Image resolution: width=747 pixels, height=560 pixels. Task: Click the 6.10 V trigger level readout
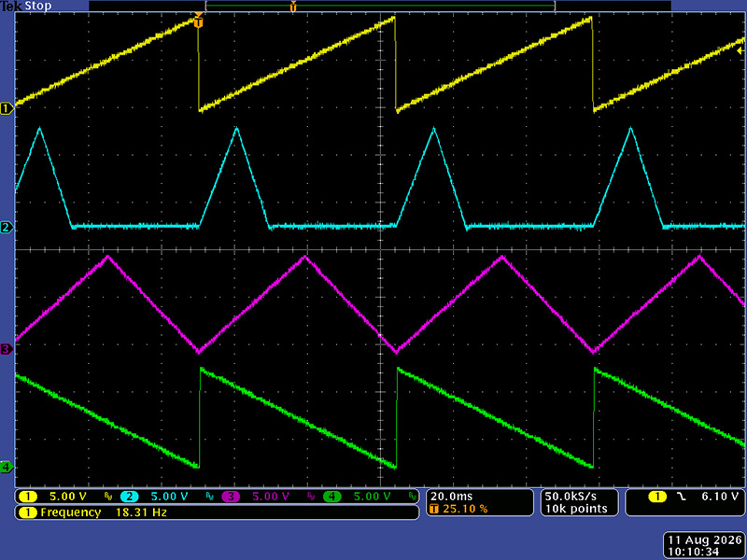click(x=719, y=497)
